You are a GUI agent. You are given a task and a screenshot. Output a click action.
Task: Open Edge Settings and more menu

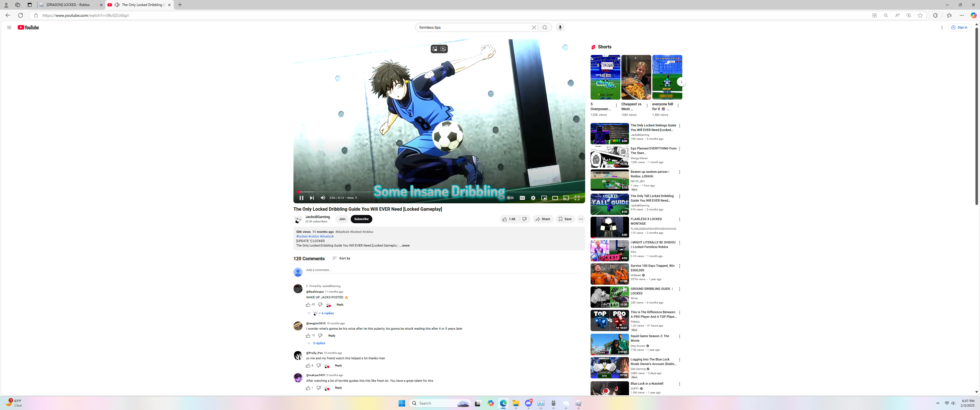click(962, 15)
